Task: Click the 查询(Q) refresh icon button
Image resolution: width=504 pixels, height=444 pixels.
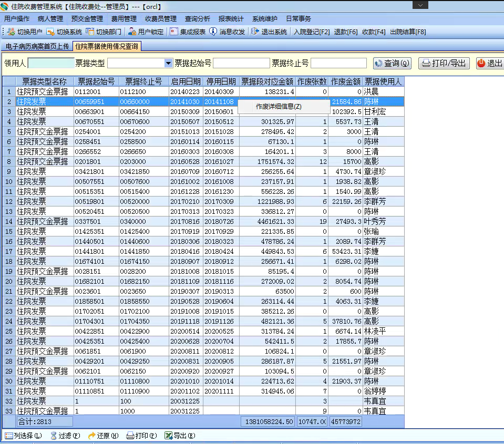Action: click(392, 63)
